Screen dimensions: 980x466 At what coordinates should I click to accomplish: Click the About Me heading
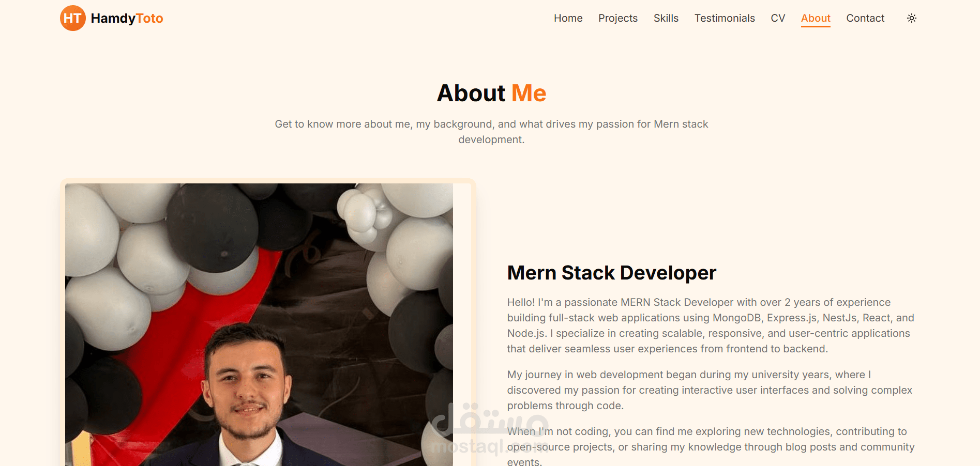tap(491, 93)
